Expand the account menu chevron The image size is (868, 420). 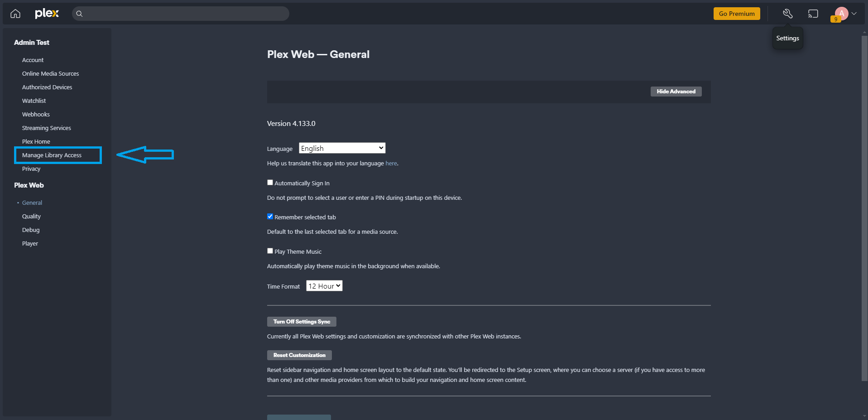(854, 14)
